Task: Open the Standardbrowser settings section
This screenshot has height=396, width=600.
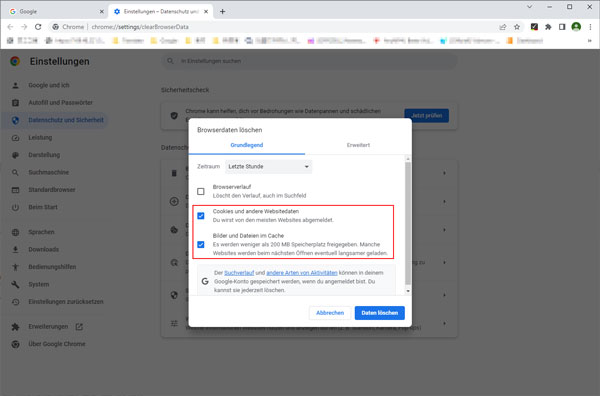Action: click(52, 190)
